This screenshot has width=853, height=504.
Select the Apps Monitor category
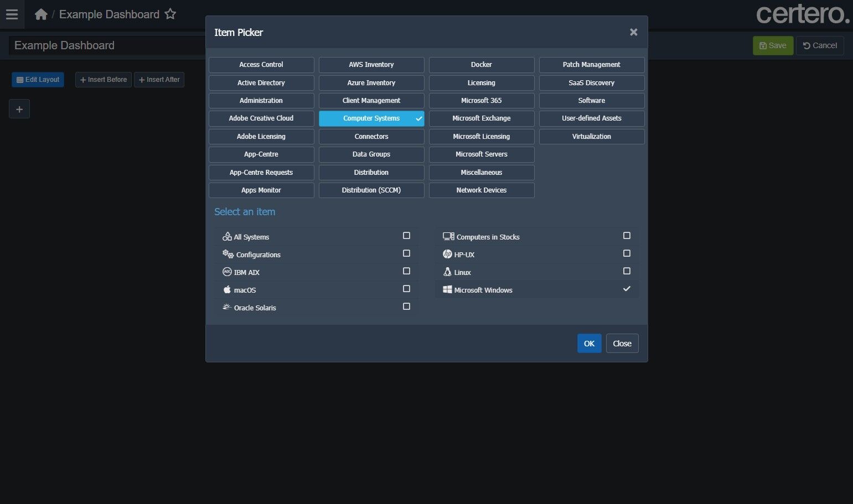point(261,190)
